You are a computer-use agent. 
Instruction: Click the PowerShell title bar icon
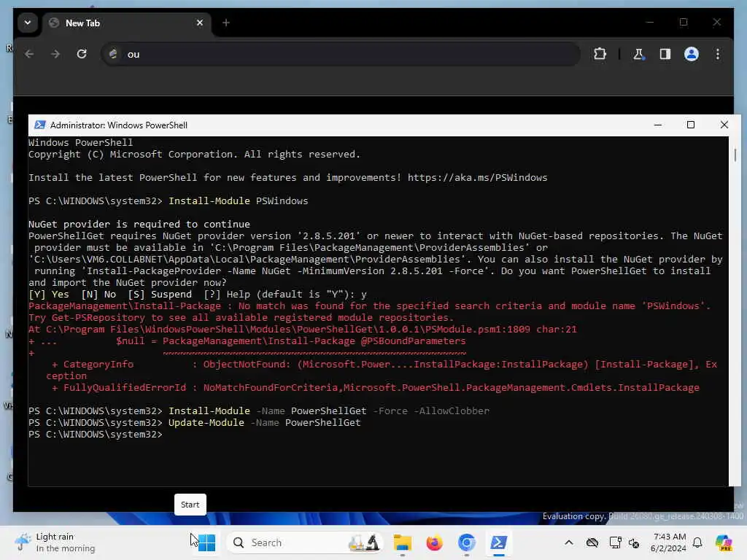[x=40, y=125]
